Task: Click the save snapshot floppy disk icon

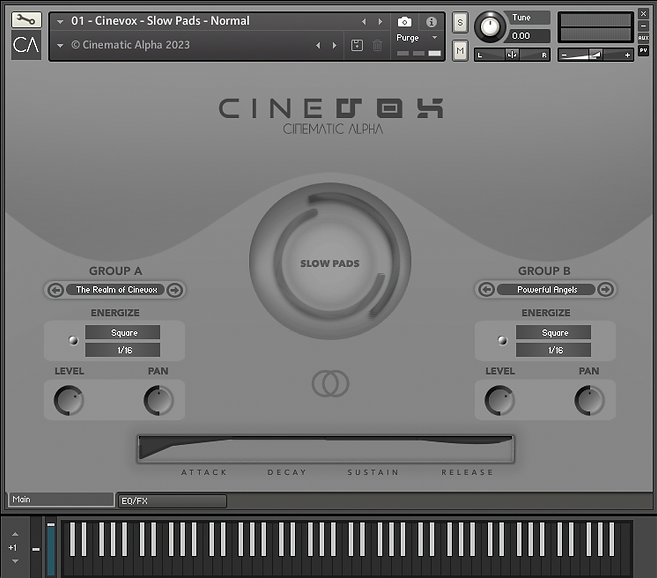Action: click(x=357, y=45)
